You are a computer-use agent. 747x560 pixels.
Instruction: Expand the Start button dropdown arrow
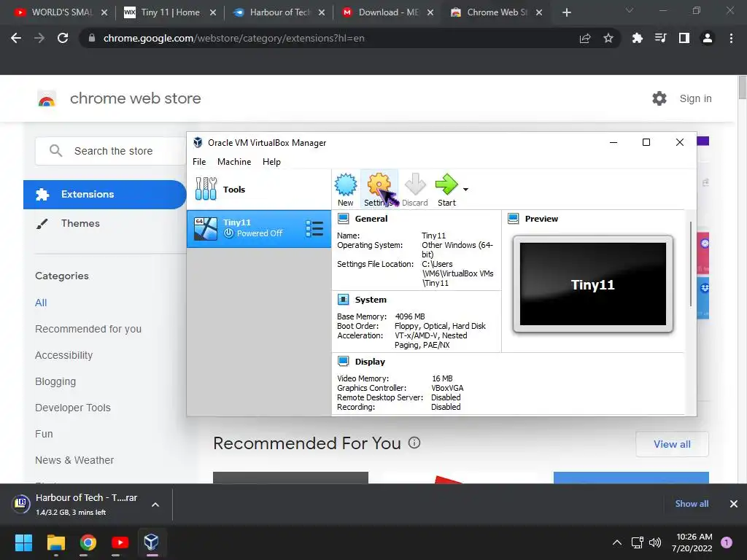[x=466, y=190]
